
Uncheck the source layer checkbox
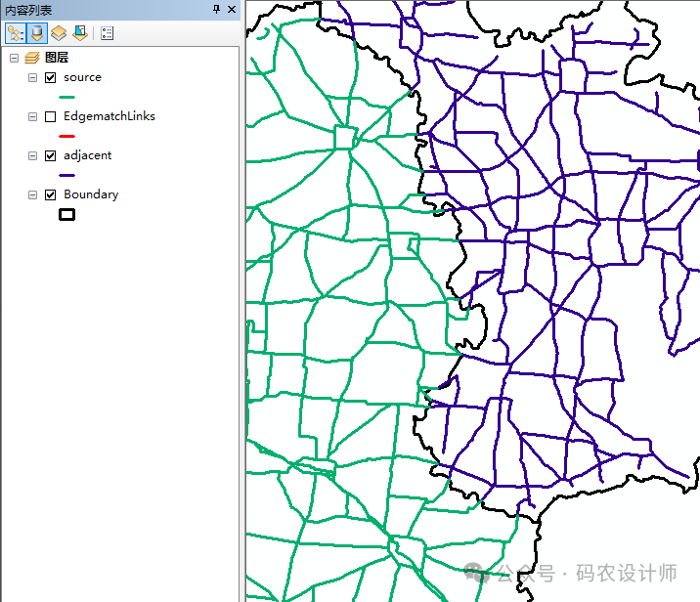pos(51,77)
